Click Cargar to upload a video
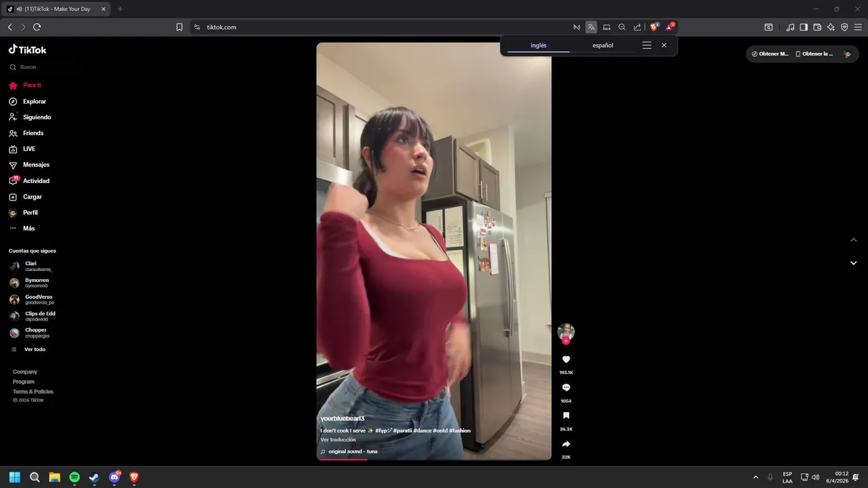This screenshot has height=488, width=868. (x=26, y=197)
